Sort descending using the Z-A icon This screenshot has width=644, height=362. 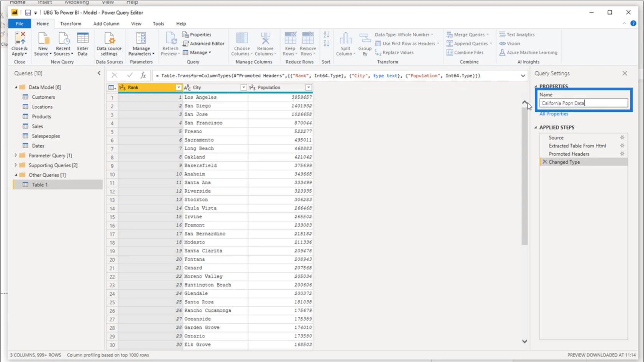pyautogui.click(x=326, y=44)
